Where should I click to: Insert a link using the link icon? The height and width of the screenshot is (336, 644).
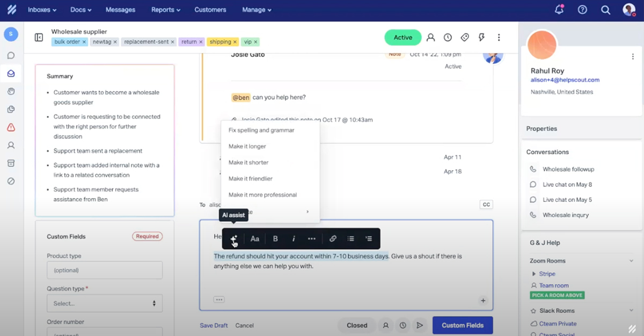333,238
